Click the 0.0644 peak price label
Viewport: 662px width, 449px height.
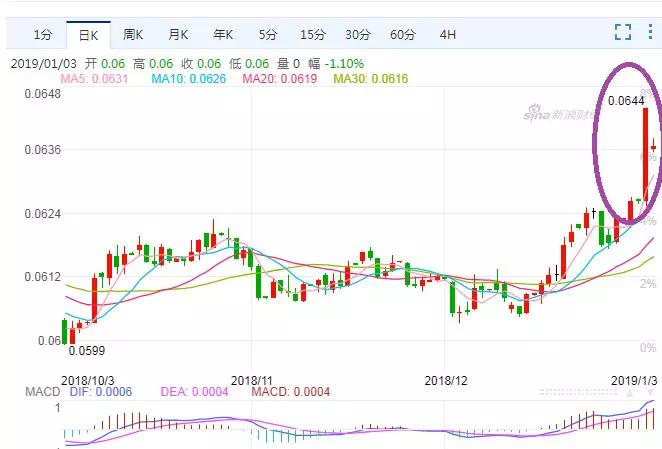point(625,101)
